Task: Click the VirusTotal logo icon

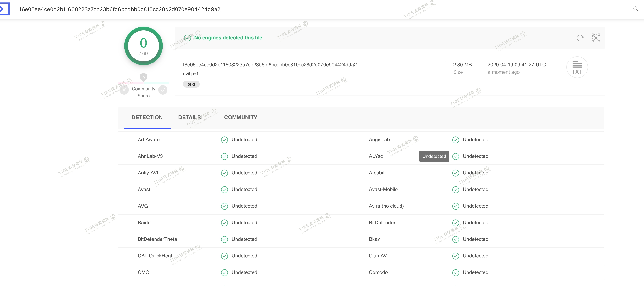Action: pos(4,9)
